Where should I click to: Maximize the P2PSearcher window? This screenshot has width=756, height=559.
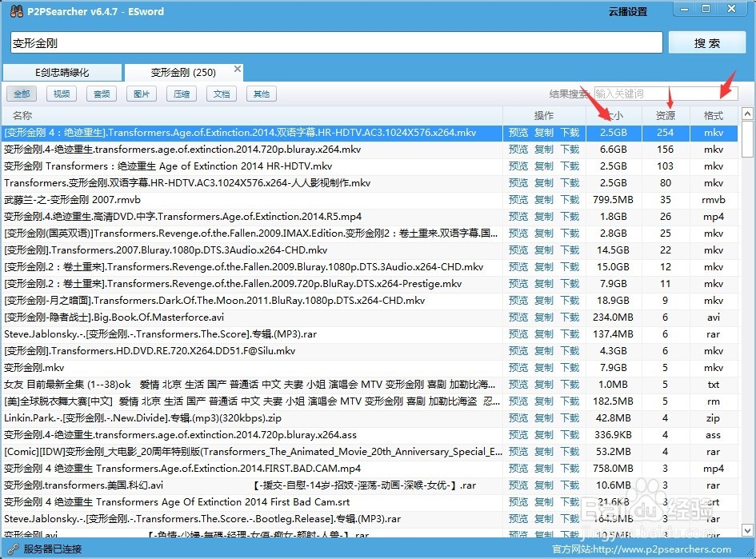(706, 9)
